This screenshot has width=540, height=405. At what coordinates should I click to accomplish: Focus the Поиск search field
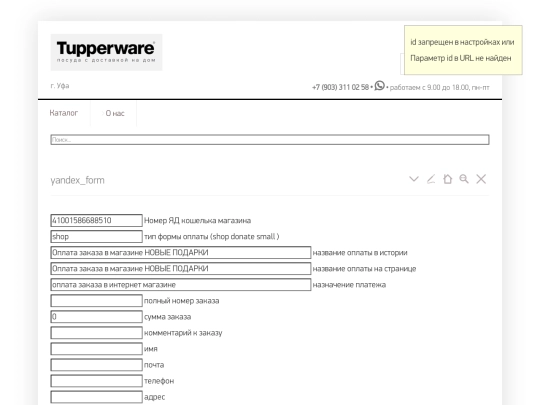pyautogui.click(x=270, y=139)
